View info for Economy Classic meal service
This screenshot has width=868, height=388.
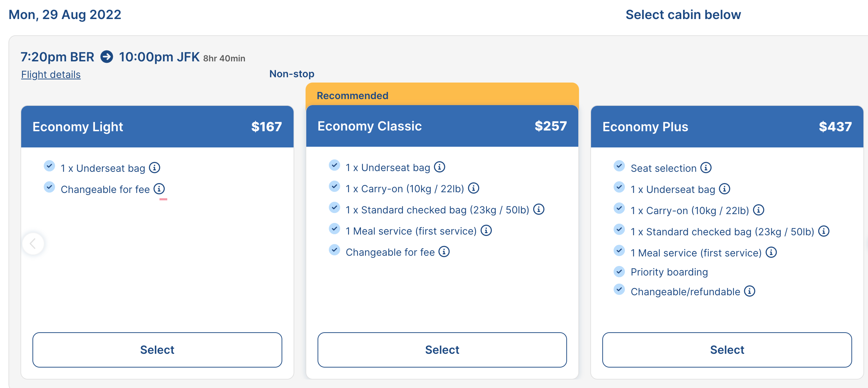[x=486, y=230]
